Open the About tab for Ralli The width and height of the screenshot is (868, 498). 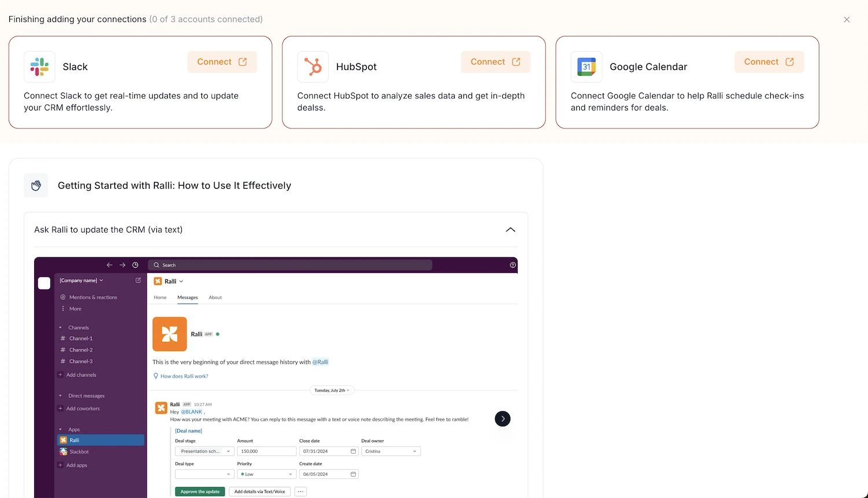[x=215, y=297]
